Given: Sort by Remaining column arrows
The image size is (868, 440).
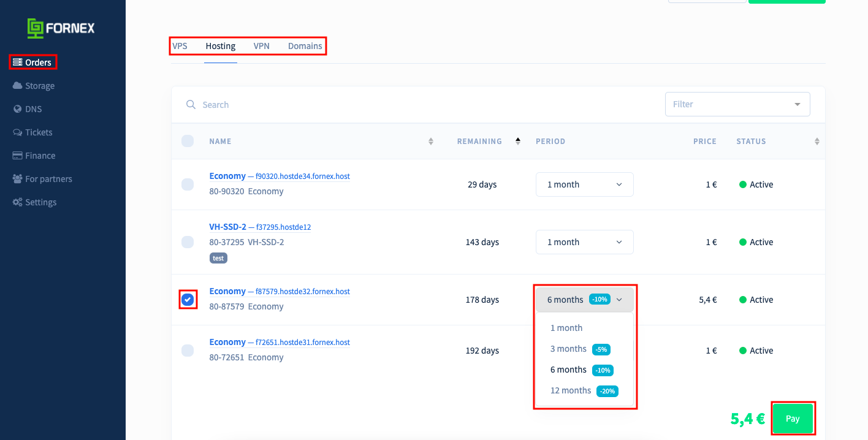Looking at the screenshot, I should point(517,142).
